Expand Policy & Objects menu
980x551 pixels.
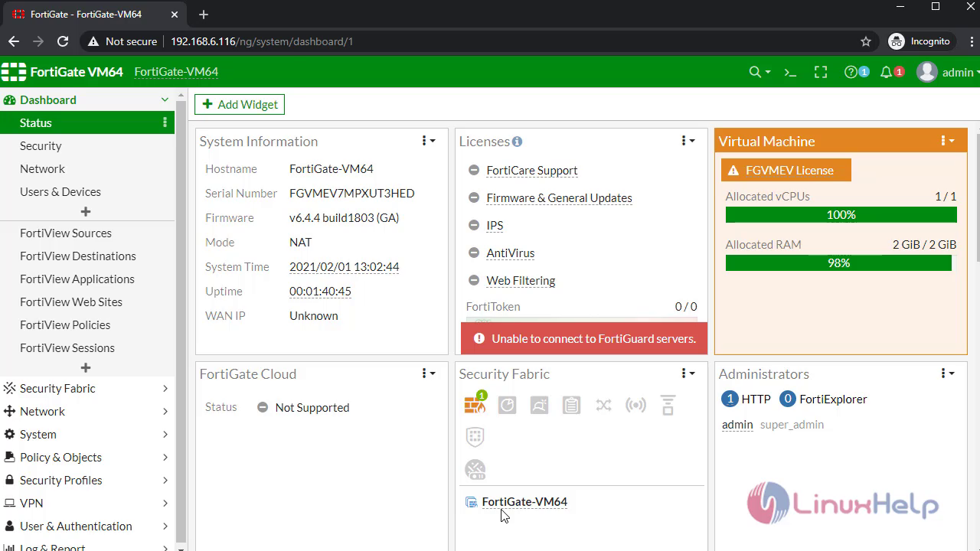click(87, 457)
